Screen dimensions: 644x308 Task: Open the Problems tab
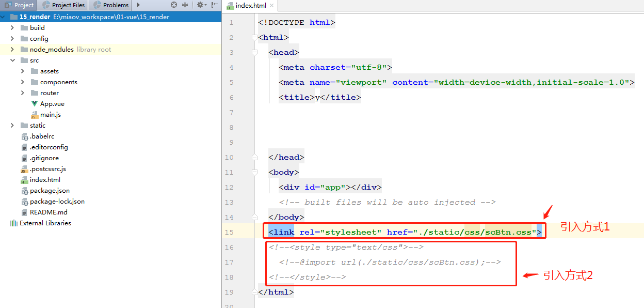[x=110, y=5]
